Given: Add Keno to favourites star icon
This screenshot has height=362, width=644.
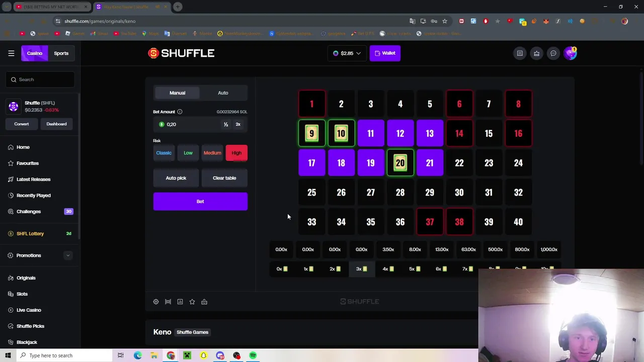Looking at the screenshot, I should point(192,302).
